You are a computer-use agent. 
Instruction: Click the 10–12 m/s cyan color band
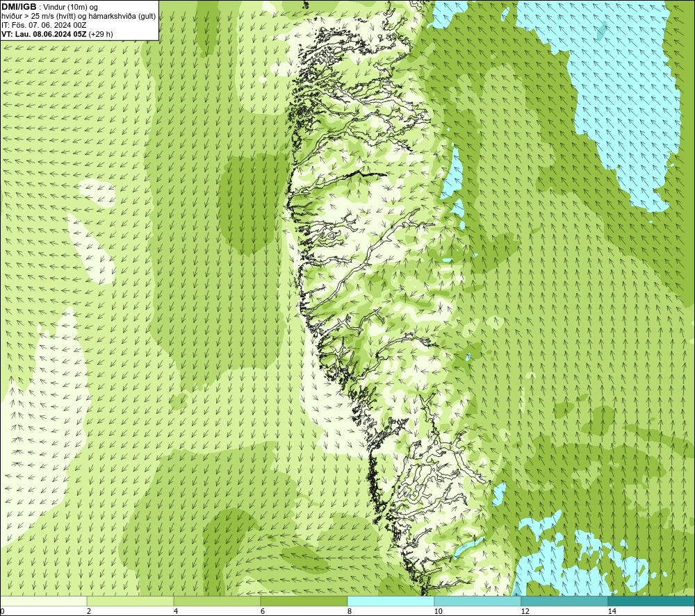[x=478, y=601]
